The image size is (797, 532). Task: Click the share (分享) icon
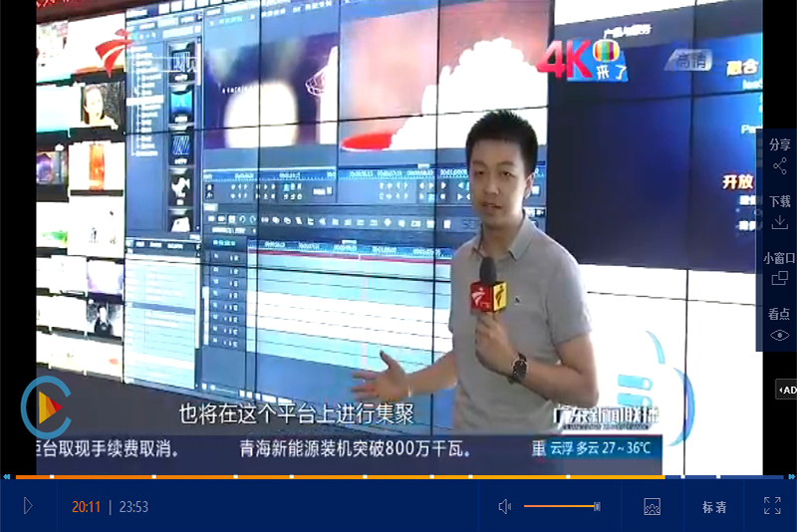[x=779, y=165]
